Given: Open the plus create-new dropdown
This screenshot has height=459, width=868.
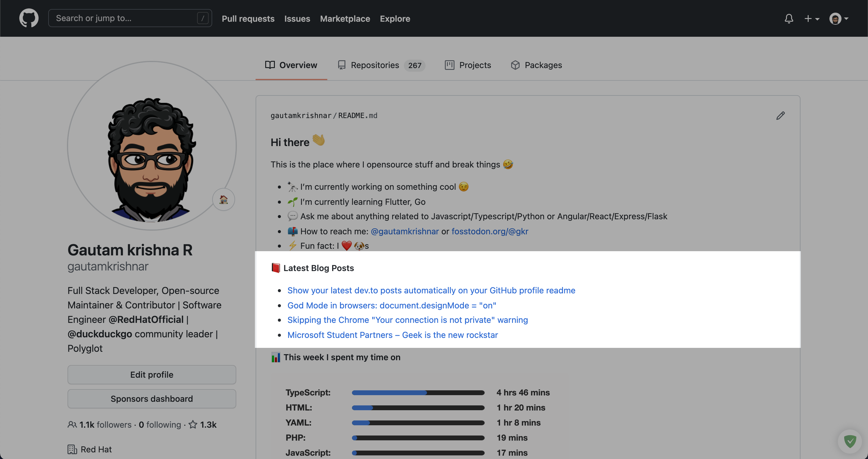Looking at the screenshot, I should point(812,18).
